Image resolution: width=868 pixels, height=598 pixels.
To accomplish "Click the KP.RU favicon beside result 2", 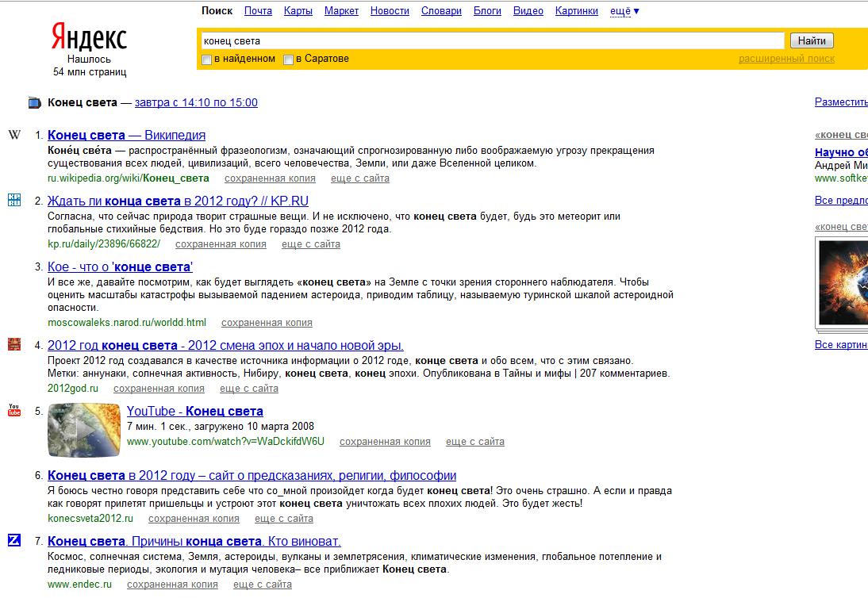I will click(14, 200).
